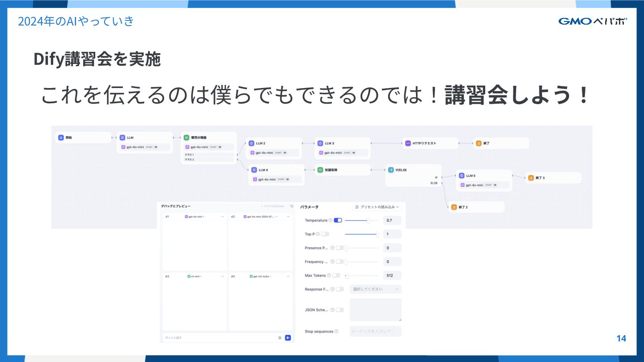Click the Max Tokens slider
The width and height of the screenshot is (644, 362).
tap(362, 276)
